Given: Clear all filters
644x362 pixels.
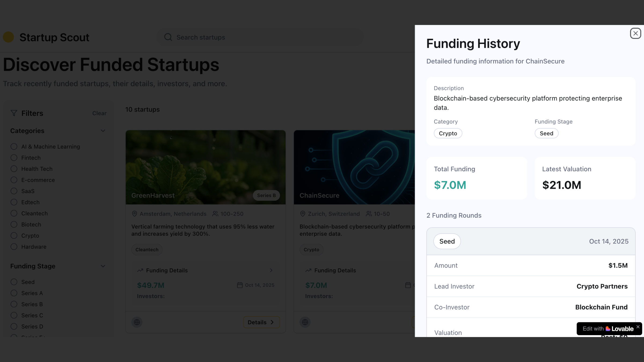Looking at the screenshot, I should click(x=99, y=113).
